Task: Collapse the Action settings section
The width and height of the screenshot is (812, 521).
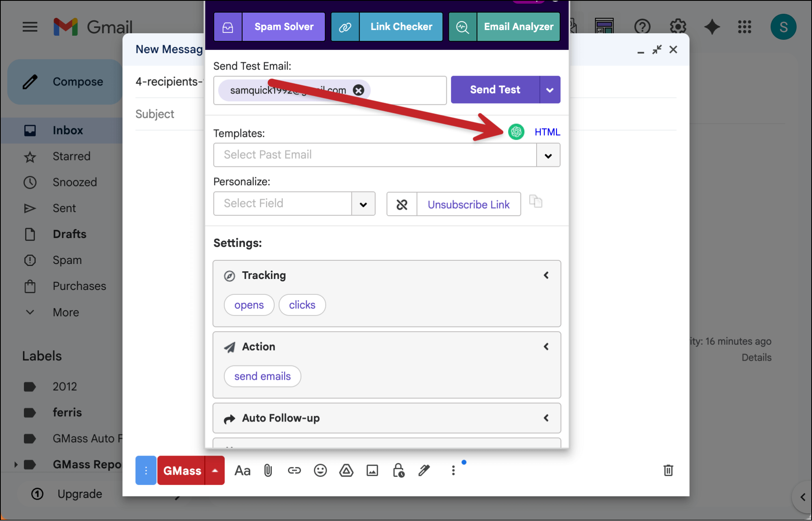Action: pos(546,347)
